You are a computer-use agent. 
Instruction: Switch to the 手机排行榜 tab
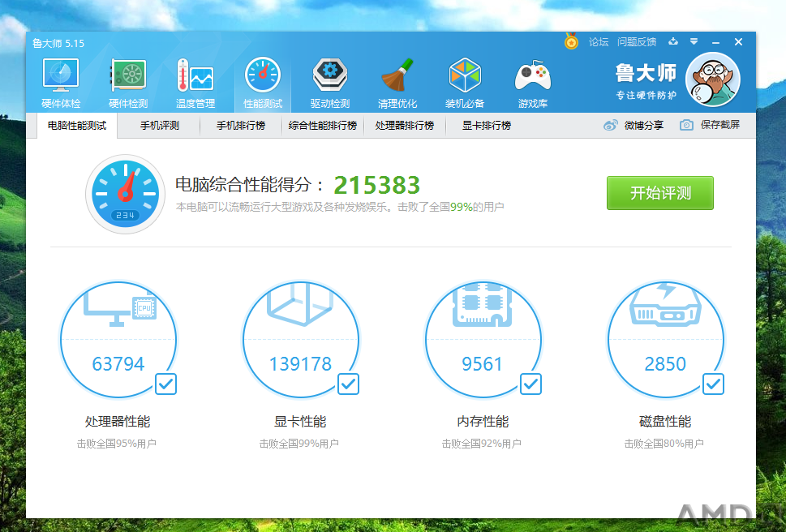coord(241,125)
